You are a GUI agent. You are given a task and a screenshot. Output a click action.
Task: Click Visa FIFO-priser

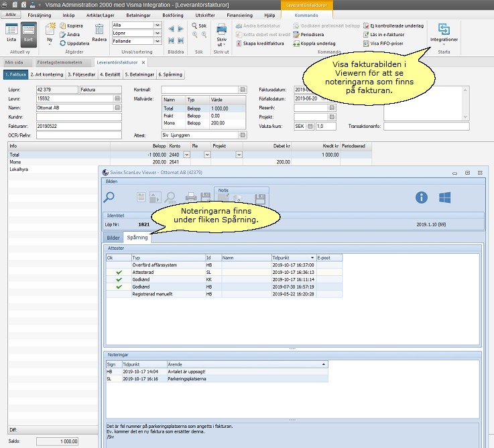(383, 44)
